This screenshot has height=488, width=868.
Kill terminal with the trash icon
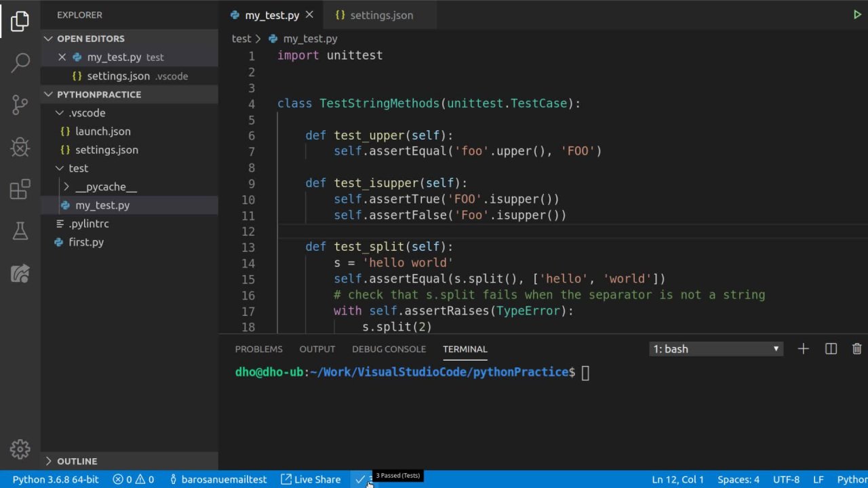pos(857,349)
